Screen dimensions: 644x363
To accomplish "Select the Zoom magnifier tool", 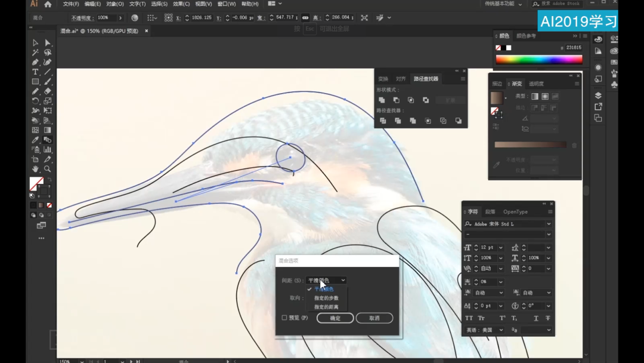I will click(x=48, y=169).
